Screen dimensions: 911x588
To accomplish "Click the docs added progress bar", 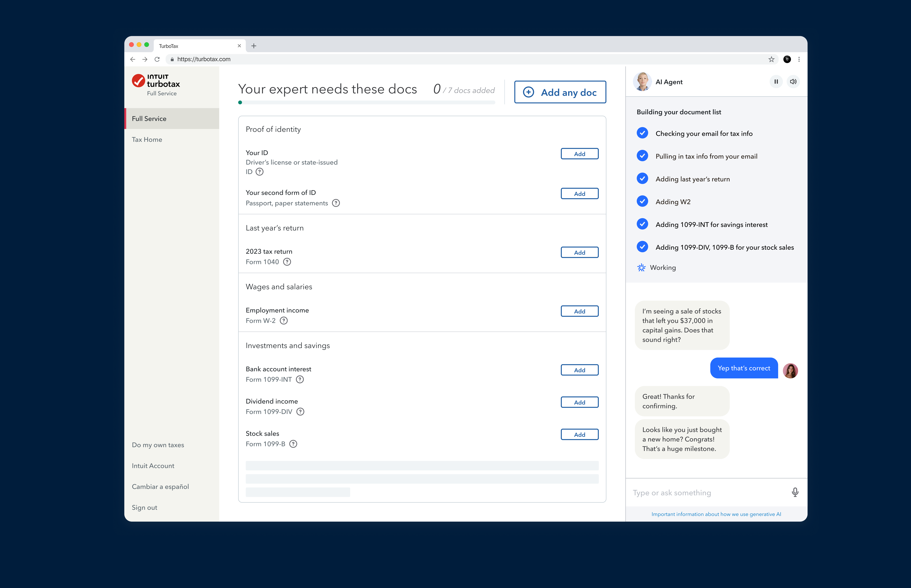I will (x=367, y=102).
